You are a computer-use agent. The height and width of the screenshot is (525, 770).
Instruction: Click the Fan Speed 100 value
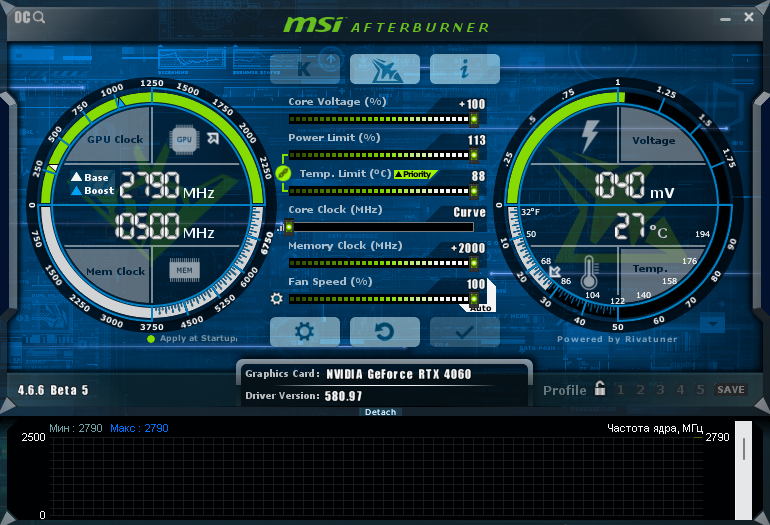476,284
